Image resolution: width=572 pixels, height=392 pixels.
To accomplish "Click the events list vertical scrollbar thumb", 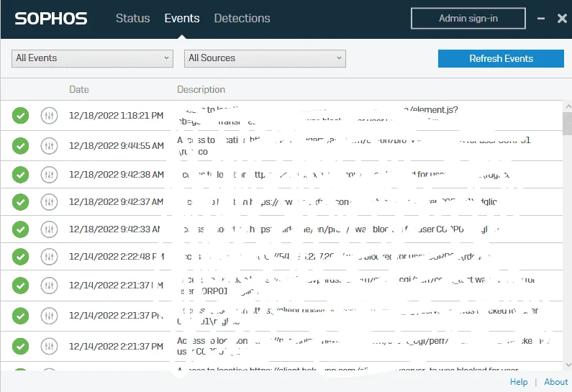I will [567, 124].
